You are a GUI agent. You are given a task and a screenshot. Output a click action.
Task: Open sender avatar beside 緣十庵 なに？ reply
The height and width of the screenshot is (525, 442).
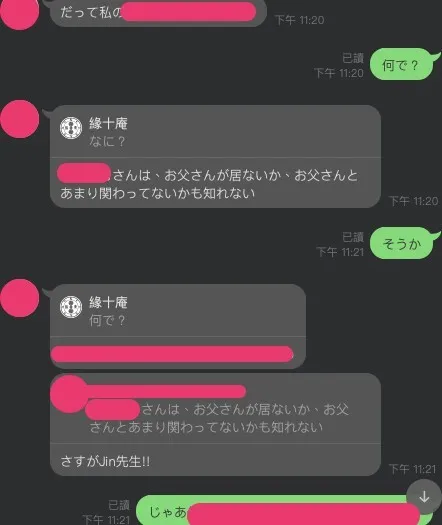click(x=20, y=119)
